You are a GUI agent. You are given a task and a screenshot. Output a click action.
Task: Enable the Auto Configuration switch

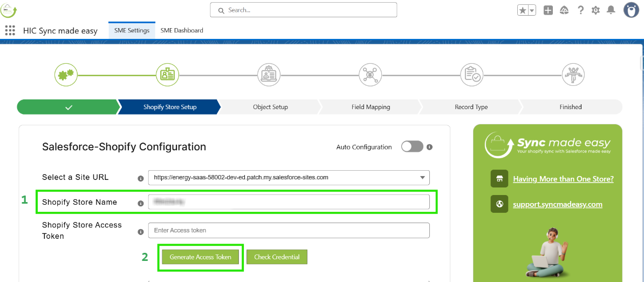click(x=412, y=147)
